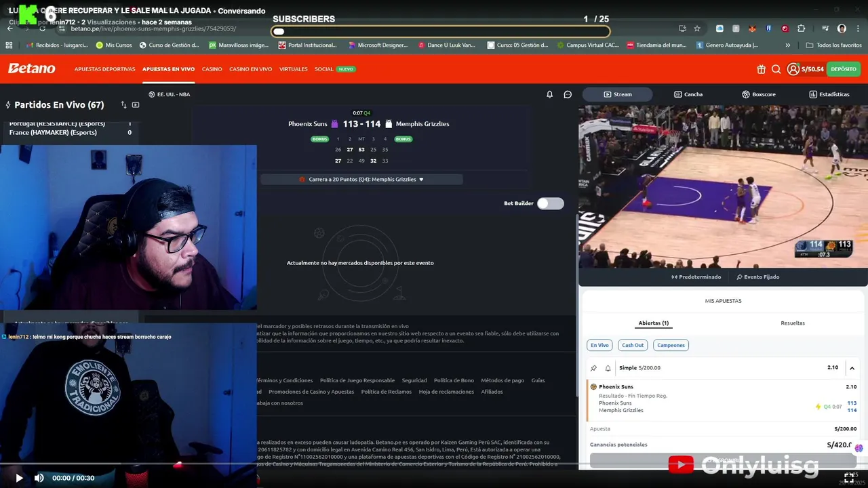Open the chat bubble icon above scoreboard
Screen dimensions: 868x488
568,94
